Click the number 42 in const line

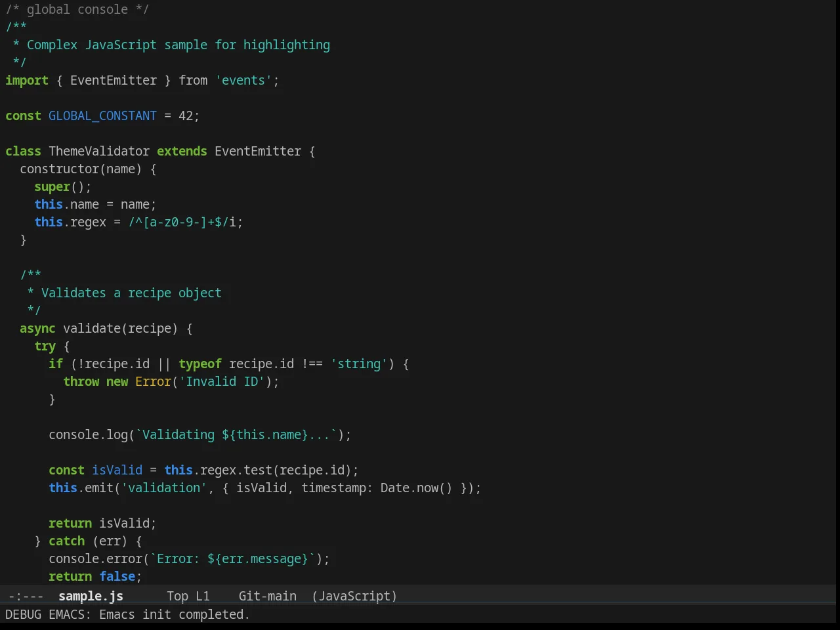click(186, 115)
